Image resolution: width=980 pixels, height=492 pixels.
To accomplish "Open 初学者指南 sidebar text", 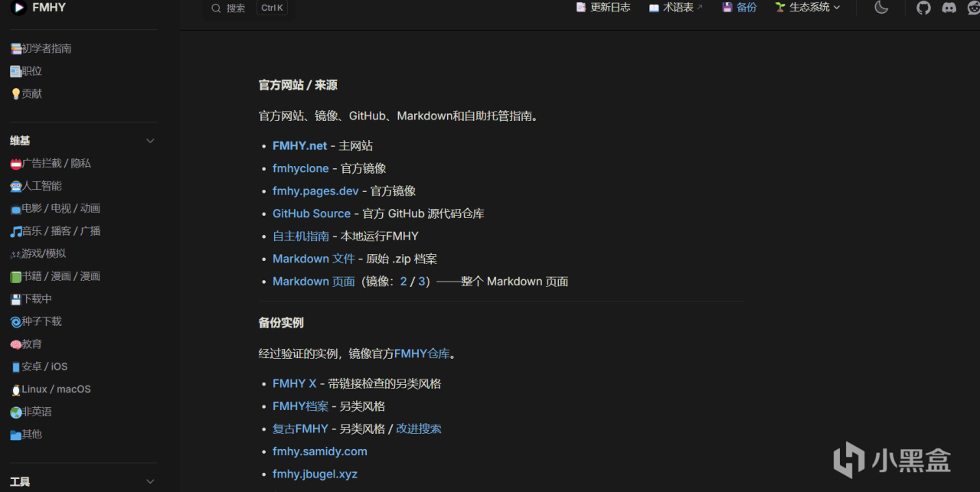I will click(47, 48).
